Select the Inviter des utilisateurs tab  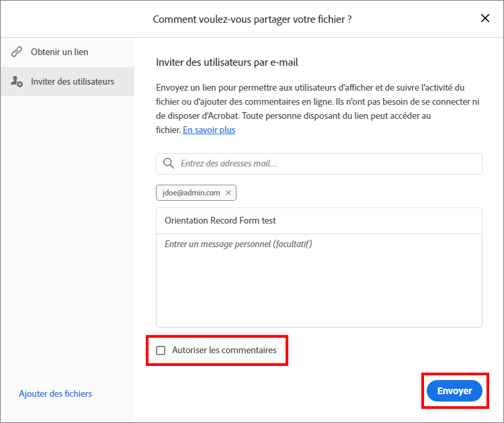(73, 82)
